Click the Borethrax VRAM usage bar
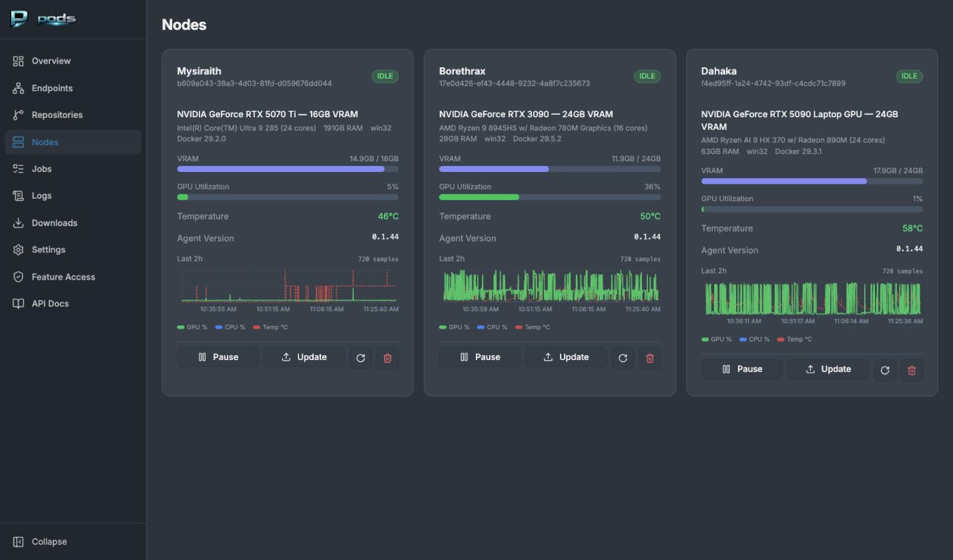Image resolution: width=953 pixels, height=560 pixels. 550,169
